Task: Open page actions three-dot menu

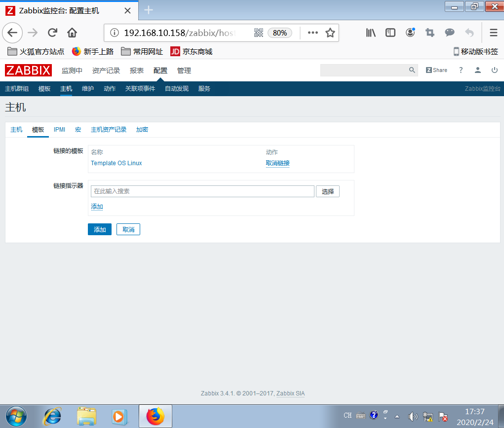Action: pyautogui.click(x=312, y=33)
